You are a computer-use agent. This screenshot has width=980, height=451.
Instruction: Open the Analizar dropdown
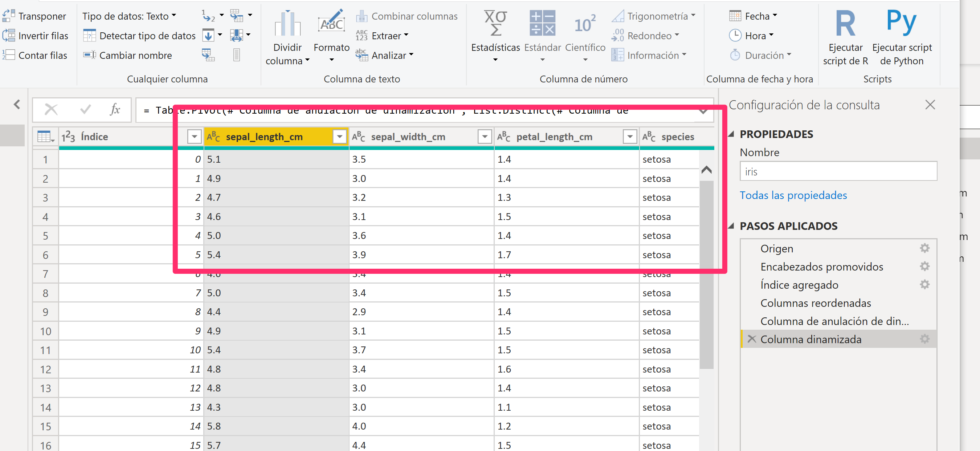click(x=384, y=55)
